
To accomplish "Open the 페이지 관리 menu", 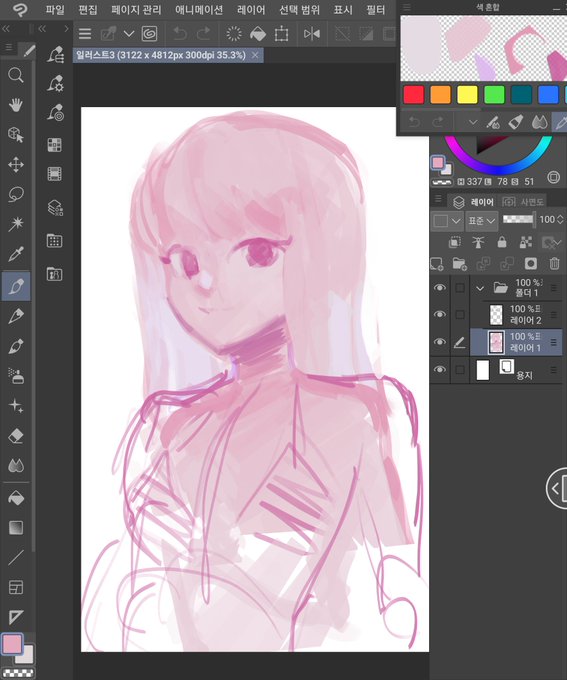I will pyautogui.click(x=136, y=10).
